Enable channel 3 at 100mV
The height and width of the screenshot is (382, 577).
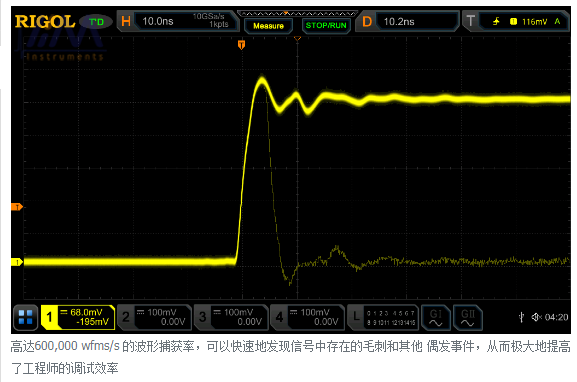pyautogui.click(x=231, y=317)
